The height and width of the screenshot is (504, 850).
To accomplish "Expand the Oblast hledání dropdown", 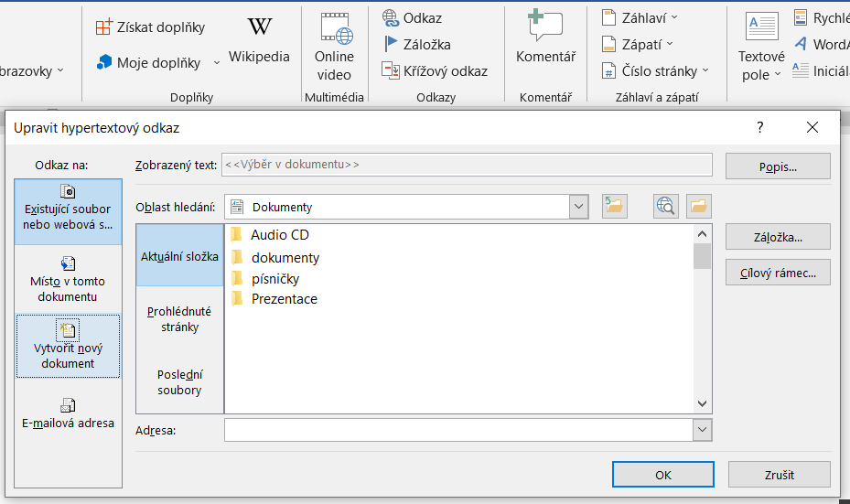I will pyautogui.click(x=578, y=208).
